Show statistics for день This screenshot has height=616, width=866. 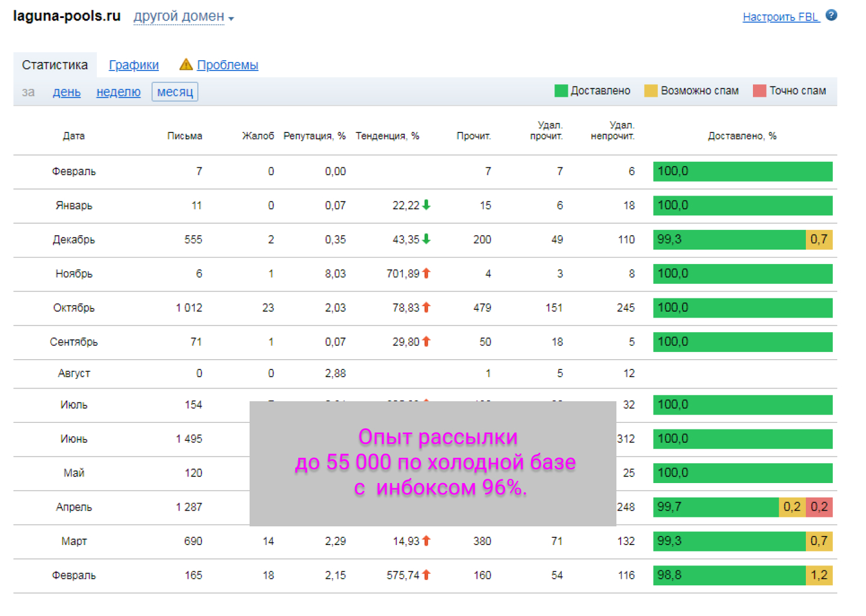[67, 92]
